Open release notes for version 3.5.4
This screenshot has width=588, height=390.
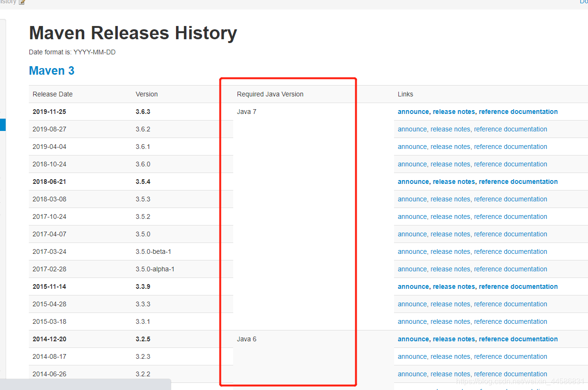pyautogui.click(x=454, y=182)
